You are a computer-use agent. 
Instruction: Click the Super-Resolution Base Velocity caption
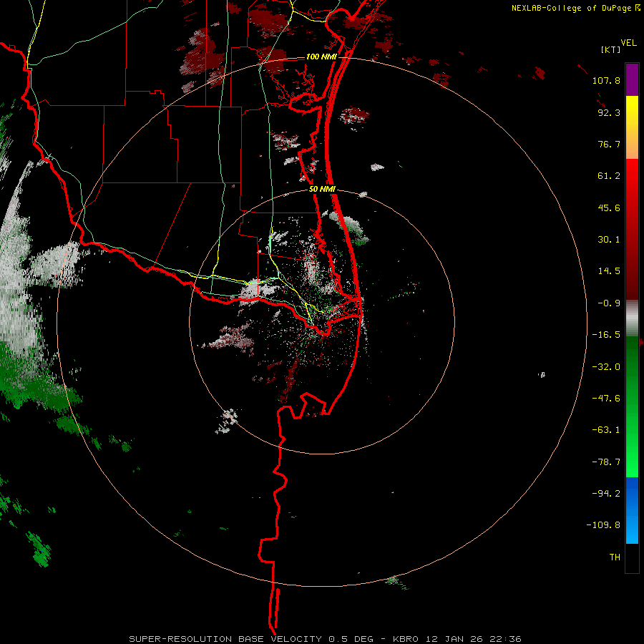tap(326, 639)
